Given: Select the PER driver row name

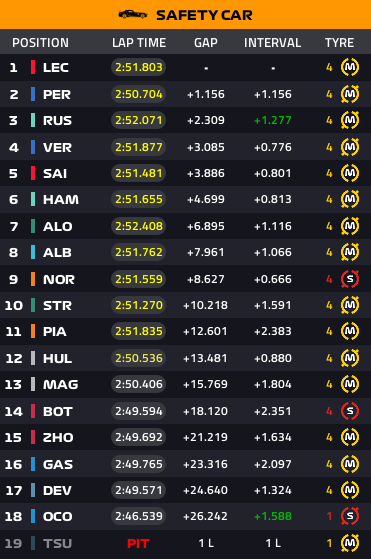Looking at the screenshot, I should point(57,94).
